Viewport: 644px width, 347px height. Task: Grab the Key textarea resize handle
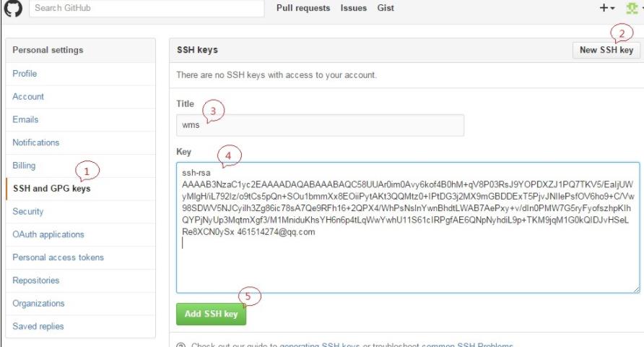coord(635,288)
